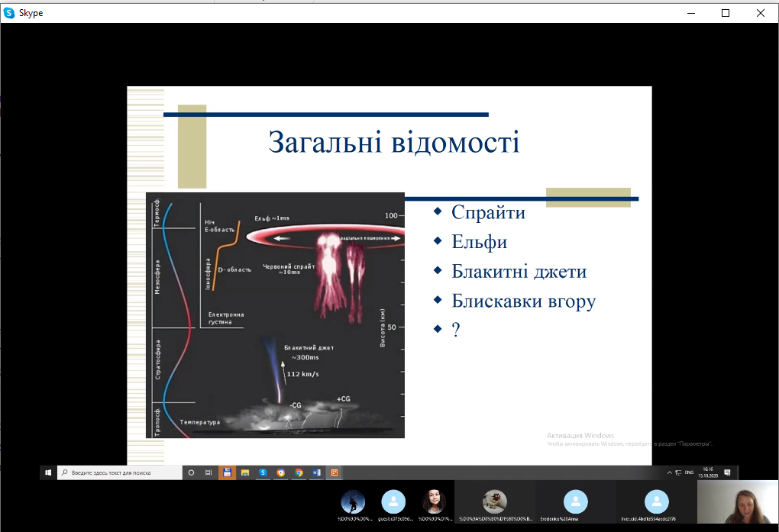Click the "112 km/s" speed label
Screen dimensions: 779x532
point(302,374)
